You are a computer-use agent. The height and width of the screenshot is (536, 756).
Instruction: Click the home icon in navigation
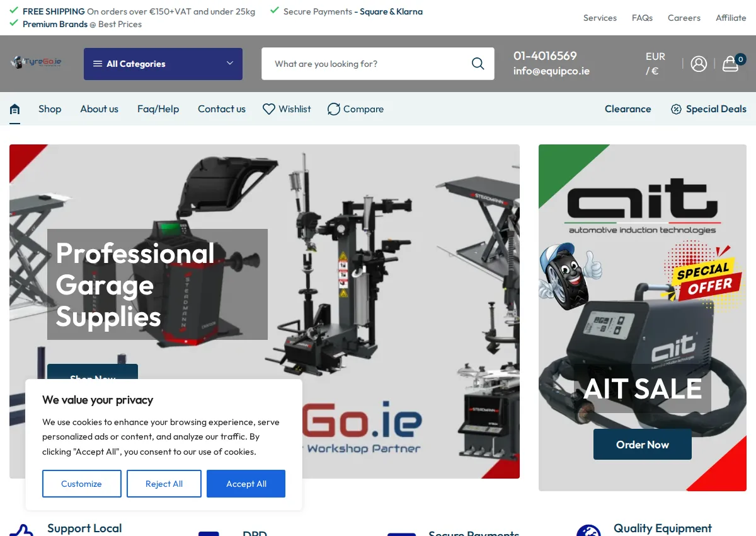coord(14,109)
